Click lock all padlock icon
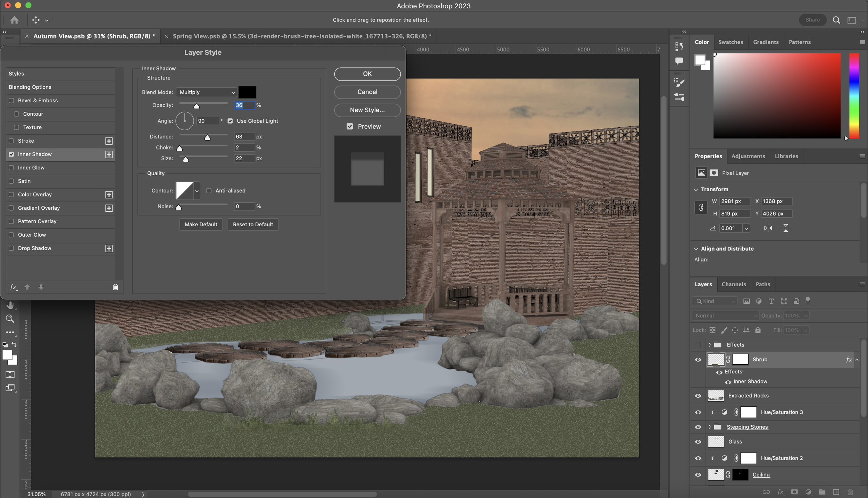Screen dimensions: 868x498 pos(758,330)
